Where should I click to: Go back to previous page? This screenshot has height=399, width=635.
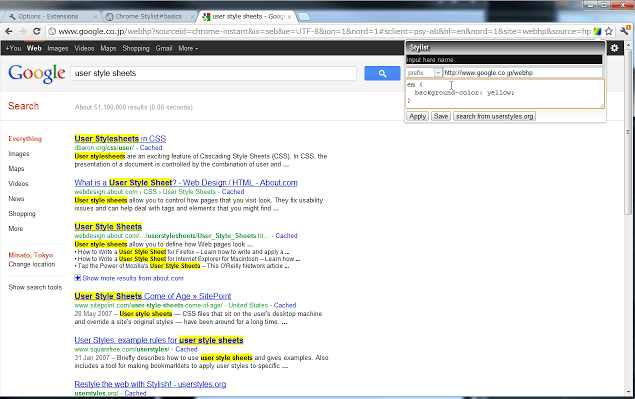coord(9,31)
